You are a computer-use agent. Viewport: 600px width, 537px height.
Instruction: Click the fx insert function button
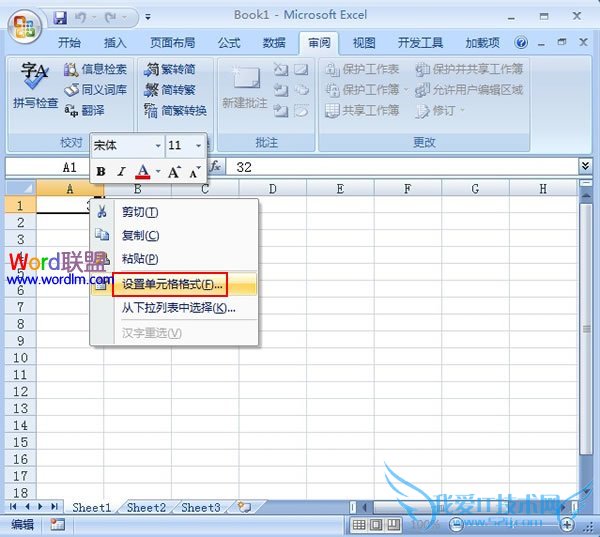215,166
